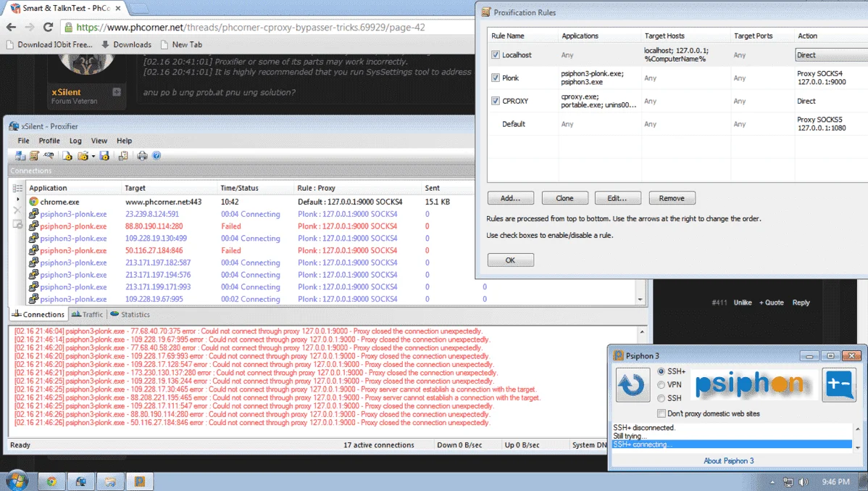
Task: Click the blue help toolbar icon
Action: pos(157,156)
